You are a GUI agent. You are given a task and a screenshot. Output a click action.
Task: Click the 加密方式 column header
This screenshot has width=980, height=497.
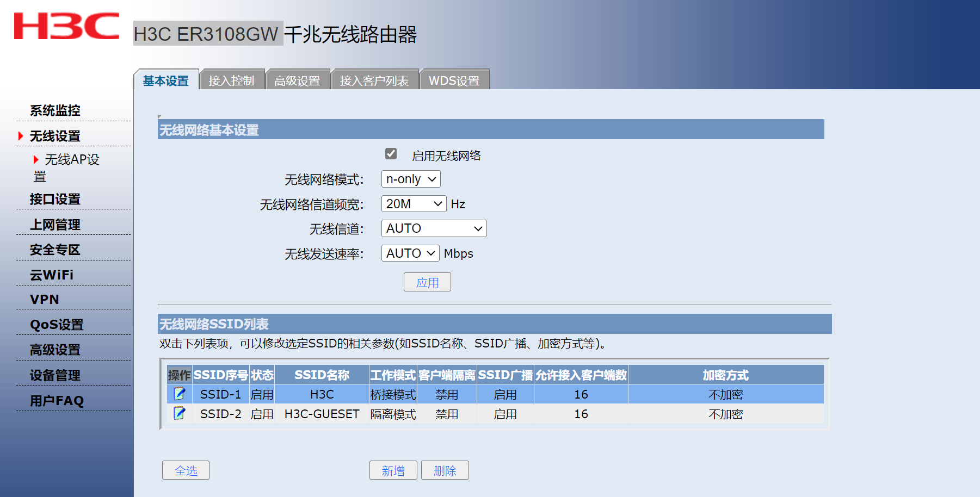726,375
